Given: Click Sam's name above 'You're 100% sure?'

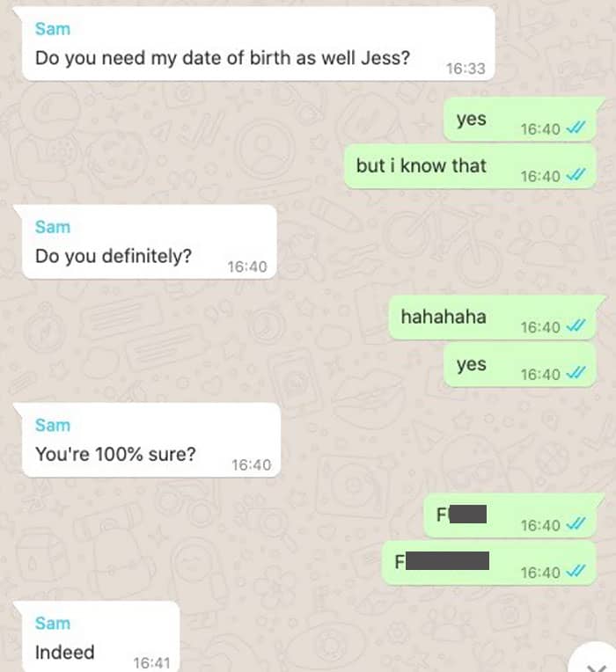Looking at the screenshot, I should tap(53, 425).
